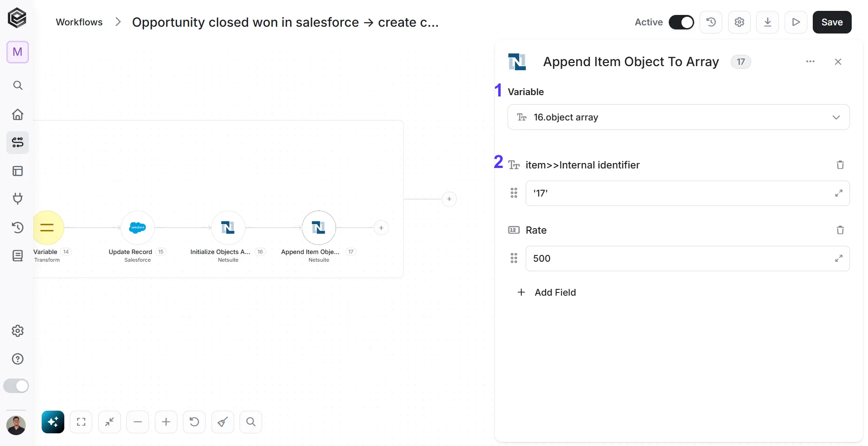Open the workflow settings gear in the top bar

(739, 22)
